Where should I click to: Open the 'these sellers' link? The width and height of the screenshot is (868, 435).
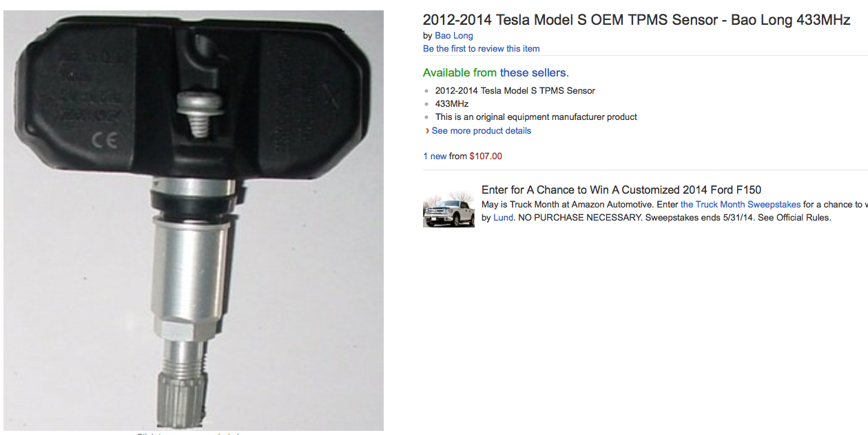tap(535, 73)
